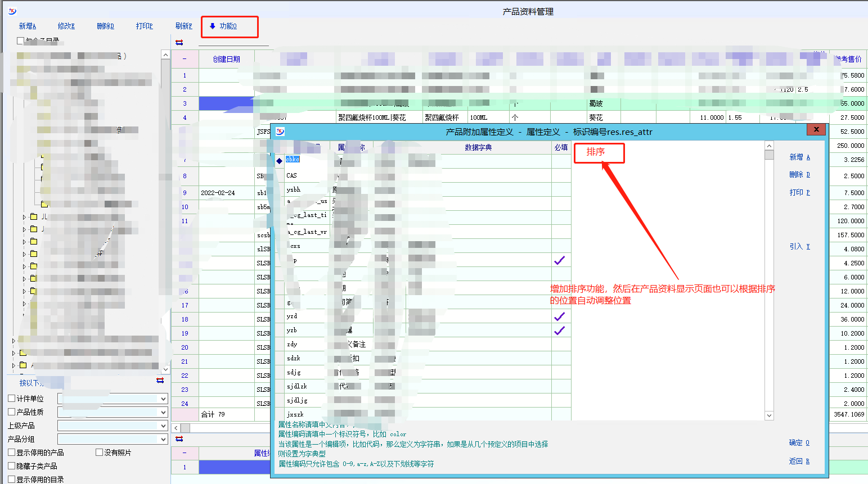868x484 pixels.
Task: Click the 刷新F menu item
Action: (x=183, y=26)
